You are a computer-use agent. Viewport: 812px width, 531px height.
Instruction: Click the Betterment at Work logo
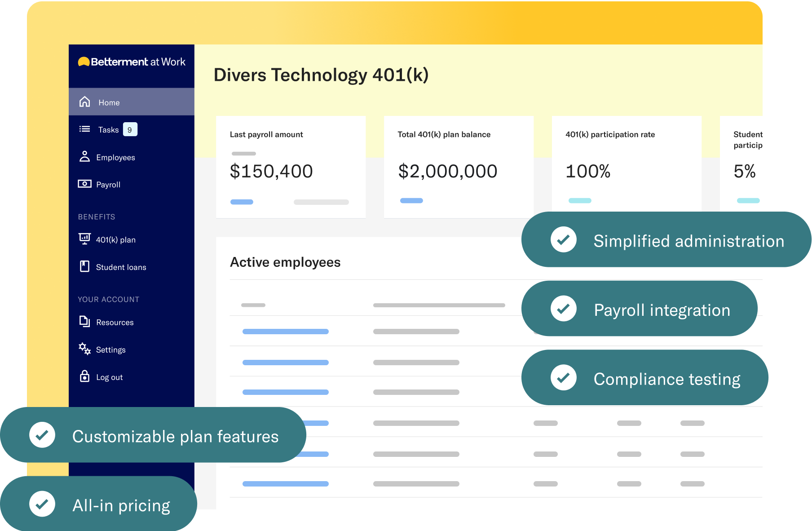pos(132,62)
